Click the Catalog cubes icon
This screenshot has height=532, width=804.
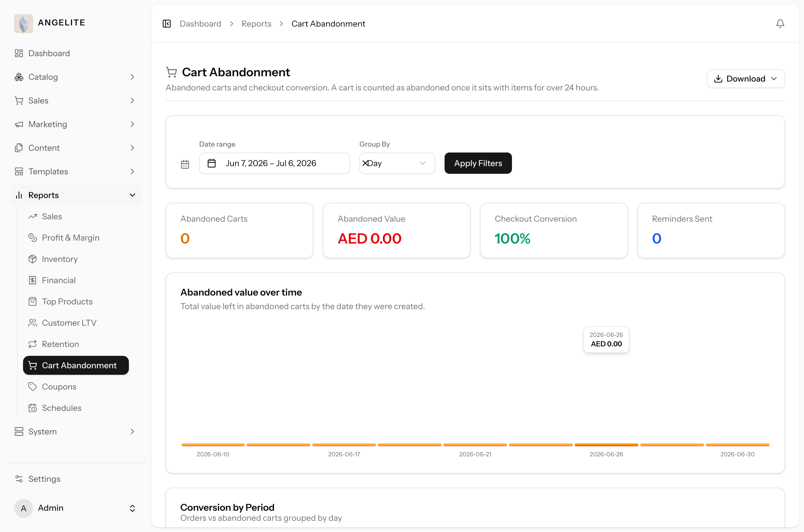pyautogui.click(x=19, y=77)
